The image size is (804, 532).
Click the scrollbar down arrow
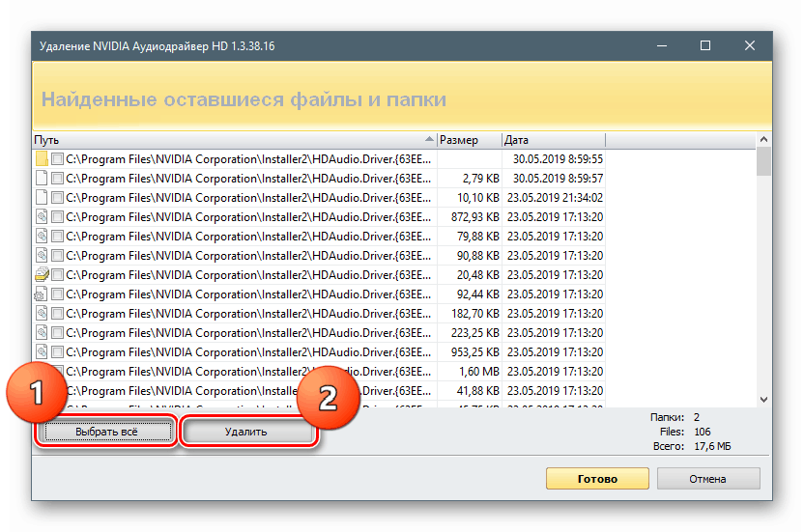pyautogui.click(x=763, y=400)
